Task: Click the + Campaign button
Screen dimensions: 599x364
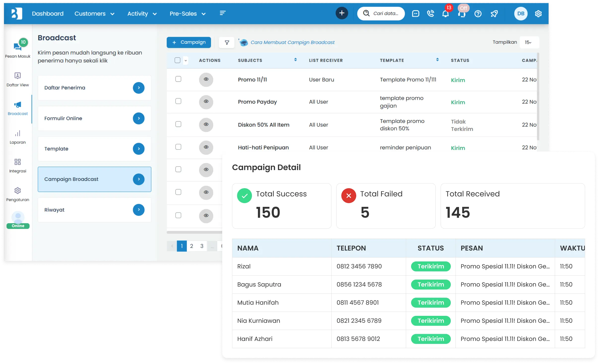Action: [189, 42]
